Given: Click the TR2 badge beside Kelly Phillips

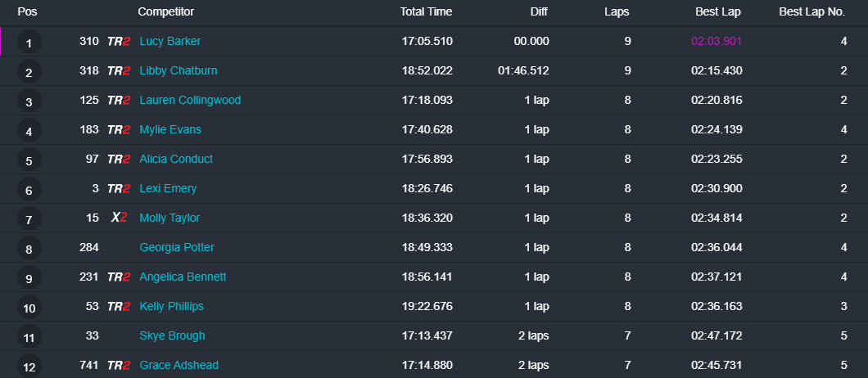Looking at the screenshot, I should coord(119,307).
